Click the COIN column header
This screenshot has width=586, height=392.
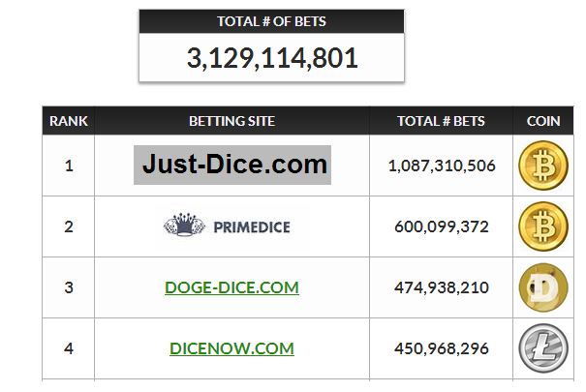point(543,121)
